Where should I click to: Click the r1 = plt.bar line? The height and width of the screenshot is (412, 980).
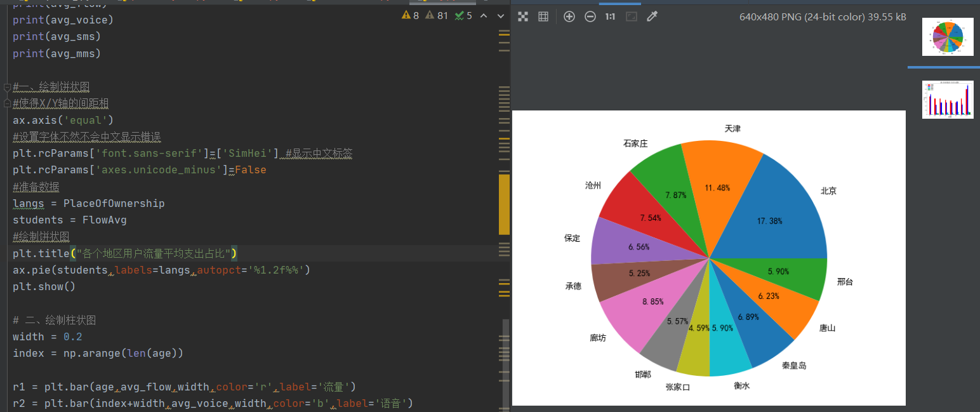pyautogui.click(x=184, y=387)
